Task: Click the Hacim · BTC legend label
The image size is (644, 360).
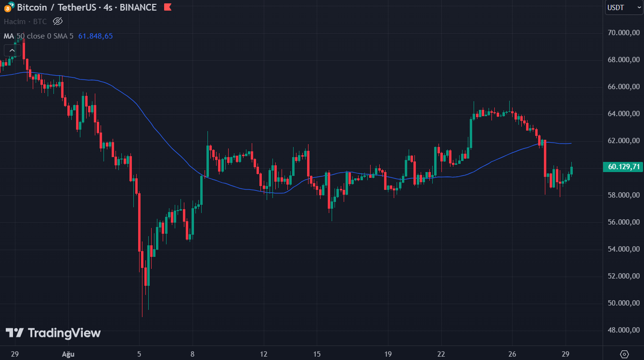Action: (x=25, y=21)
